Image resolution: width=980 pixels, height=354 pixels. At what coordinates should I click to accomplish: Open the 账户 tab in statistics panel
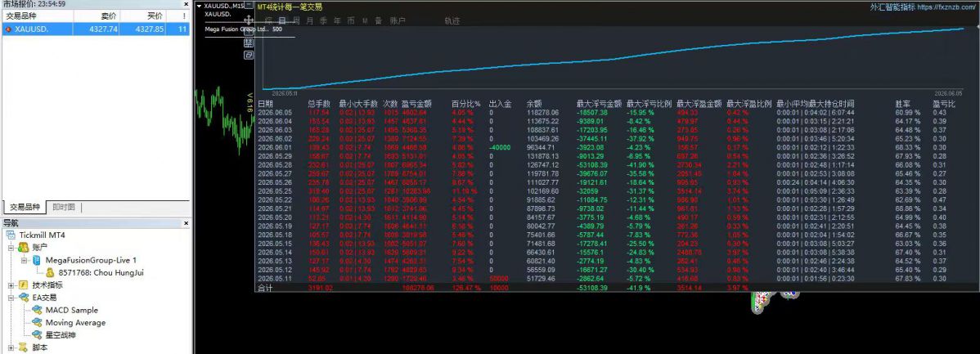coord(398,20)
